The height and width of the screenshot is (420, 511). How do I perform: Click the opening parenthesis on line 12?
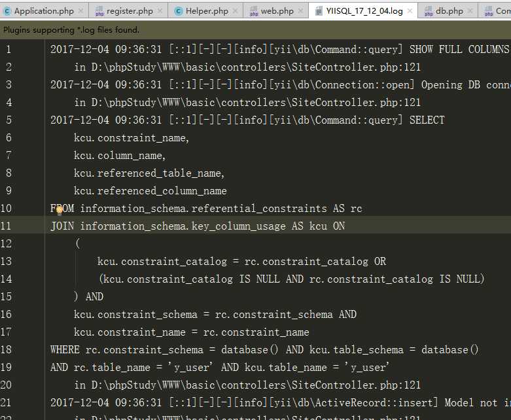pos(78,244)
